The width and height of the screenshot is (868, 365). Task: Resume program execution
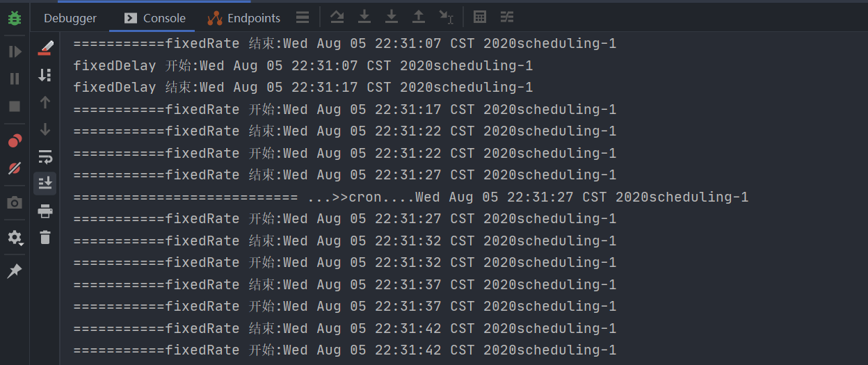(15, 51)
